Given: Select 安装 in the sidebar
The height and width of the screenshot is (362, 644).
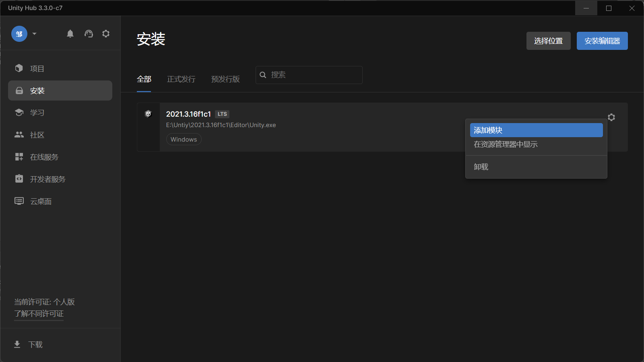Looking at the screenshot, I should (x=60, y=90).
